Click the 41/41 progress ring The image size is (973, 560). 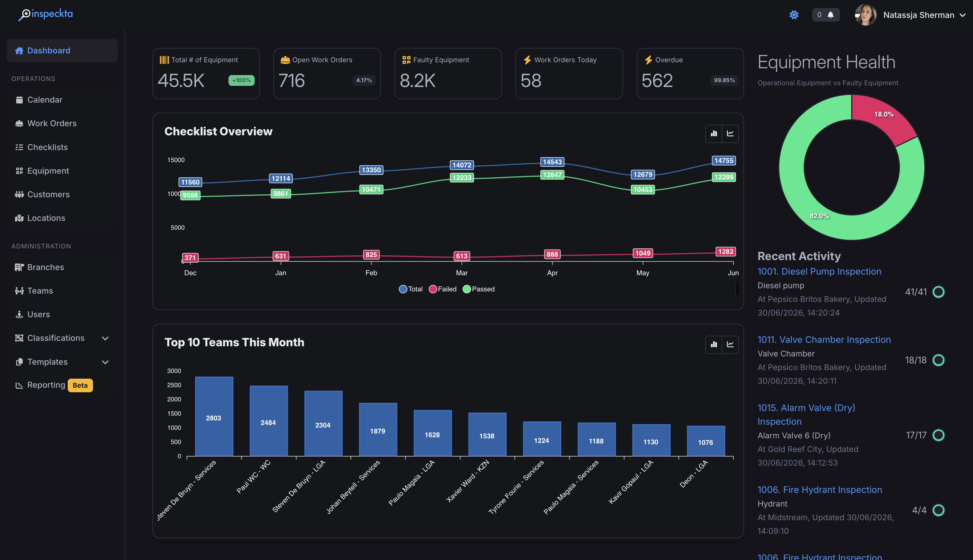(x=938, y=292)
